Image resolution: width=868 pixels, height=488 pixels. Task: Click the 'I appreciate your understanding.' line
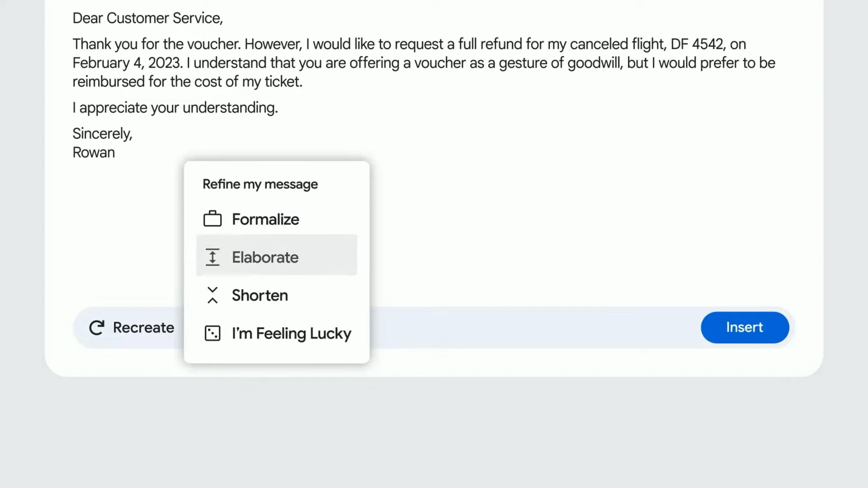pos(175,108)
